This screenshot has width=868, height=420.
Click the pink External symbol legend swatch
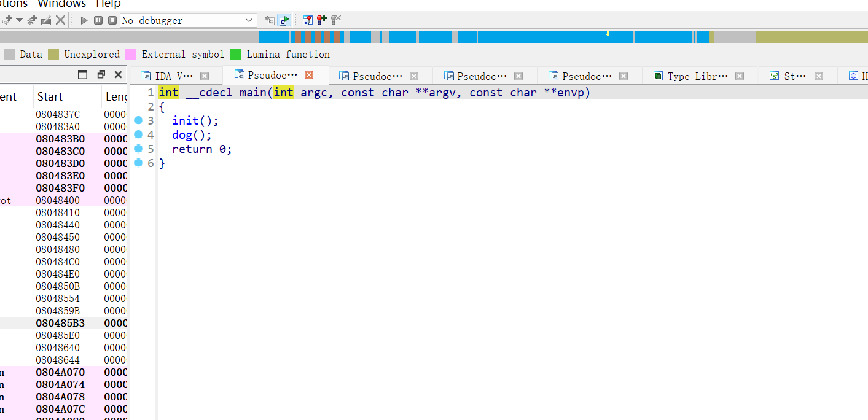pos(131,54)
